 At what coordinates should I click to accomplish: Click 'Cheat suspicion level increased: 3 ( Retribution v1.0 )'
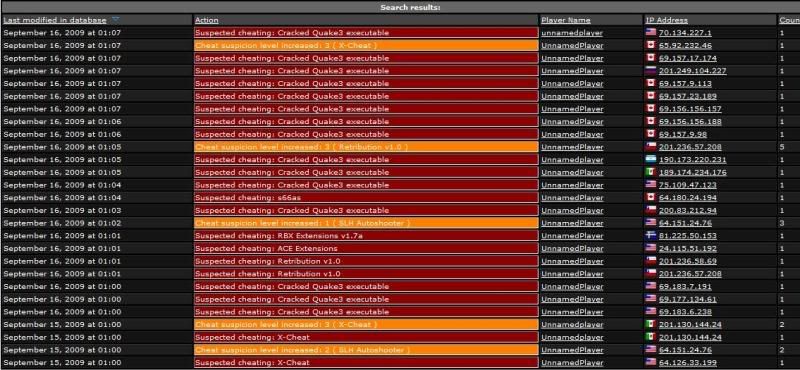click(366, 147)
